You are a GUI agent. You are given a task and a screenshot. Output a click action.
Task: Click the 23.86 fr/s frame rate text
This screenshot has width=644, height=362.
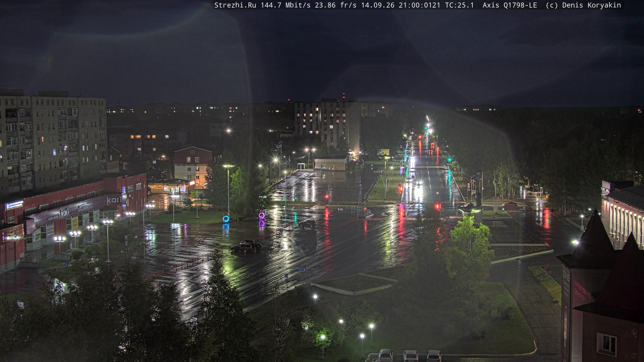click(x=336, y=5)
